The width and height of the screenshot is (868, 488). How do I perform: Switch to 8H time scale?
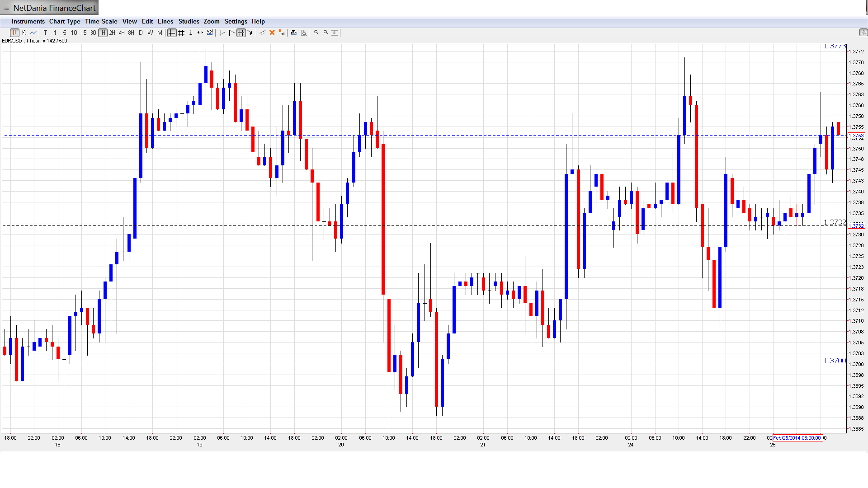tap(131, 33)
